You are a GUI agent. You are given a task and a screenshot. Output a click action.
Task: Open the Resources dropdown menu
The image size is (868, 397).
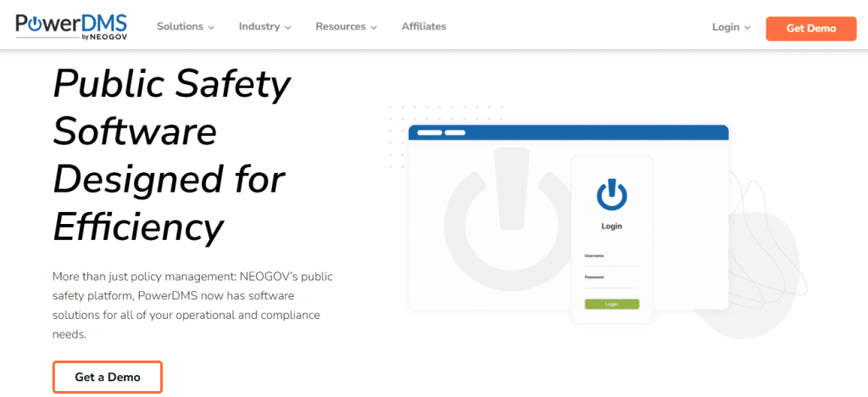coord(346,26)
